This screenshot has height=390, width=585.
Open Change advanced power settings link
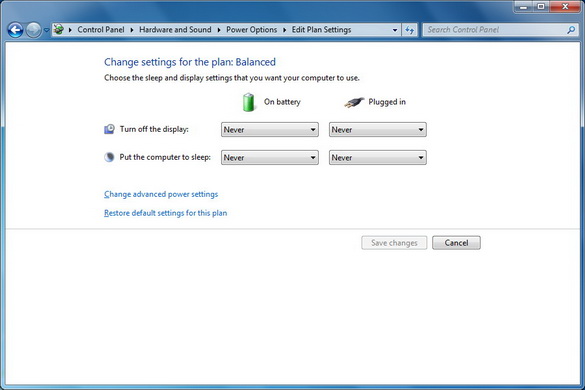pyautogui.click(x=161, y=194)
